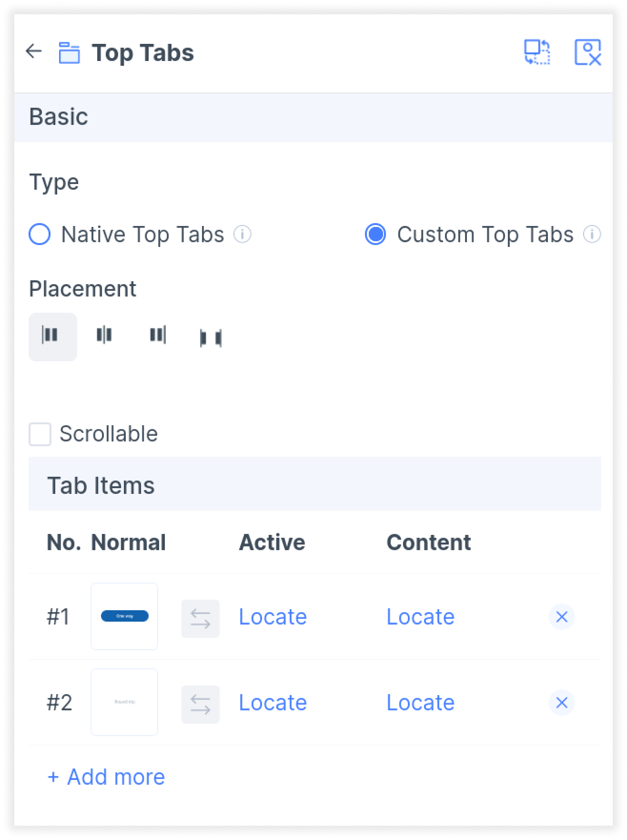Select center-aligned tab placement
The width and height of the screenshot is (627, 840).
point(104,335)
